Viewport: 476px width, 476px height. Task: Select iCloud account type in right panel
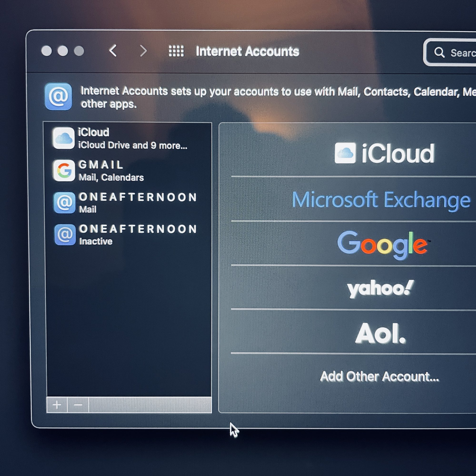pos(384,153)
